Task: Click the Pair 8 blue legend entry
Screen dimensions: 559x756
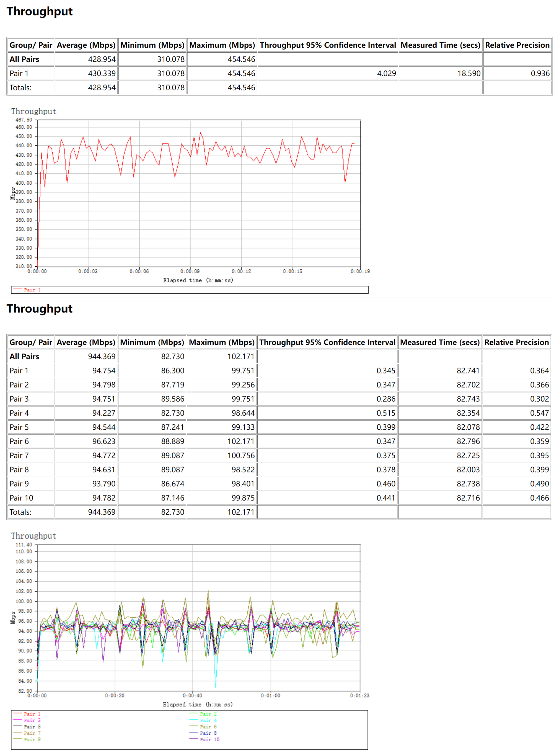Action: pyautogui.click(x=208, y=733)
